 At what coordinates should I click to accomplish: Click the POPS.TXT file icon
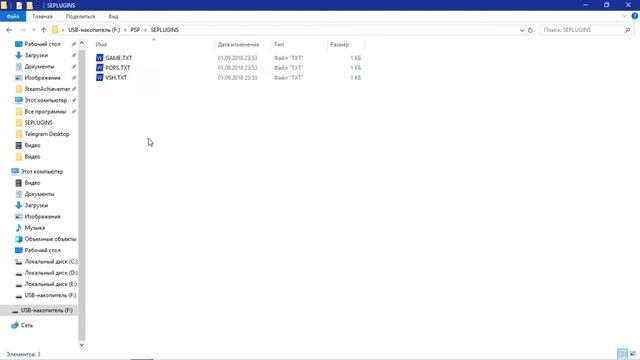point(100,68)
